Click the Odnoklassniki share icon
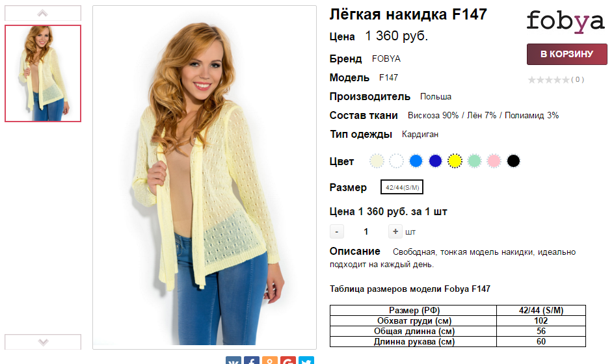The image size is (614, 364). coord(270,360)
